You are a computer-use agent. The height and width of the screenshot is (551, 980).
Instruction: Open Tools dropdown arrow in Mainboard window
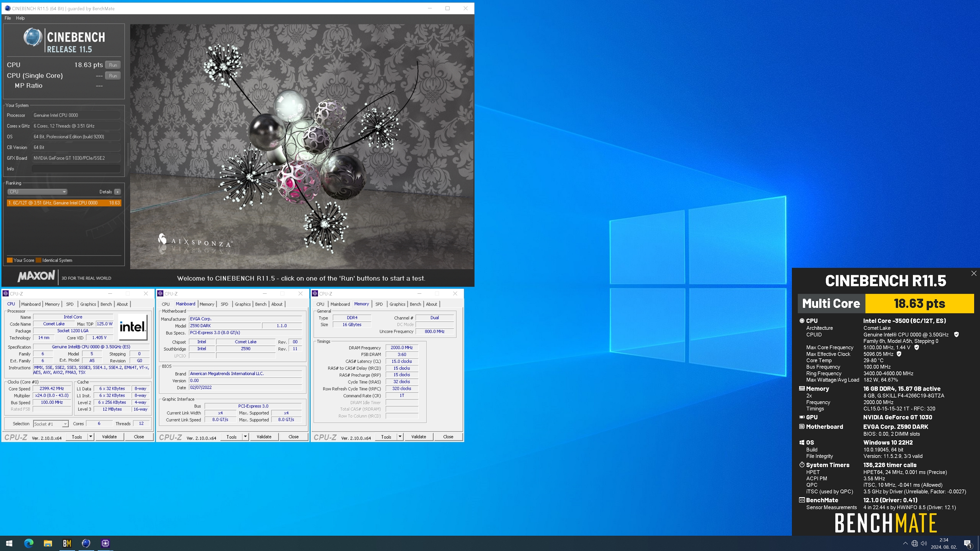245,437
